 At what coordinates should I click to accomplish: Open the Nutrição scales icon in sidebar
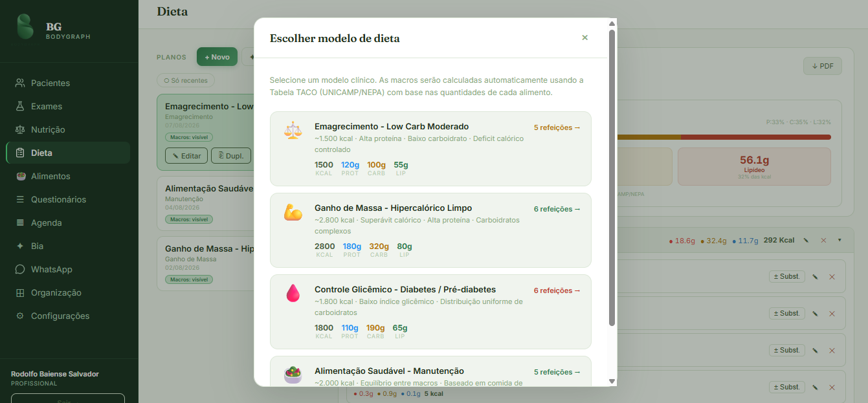pyautogui.click(x=20, y=129)
